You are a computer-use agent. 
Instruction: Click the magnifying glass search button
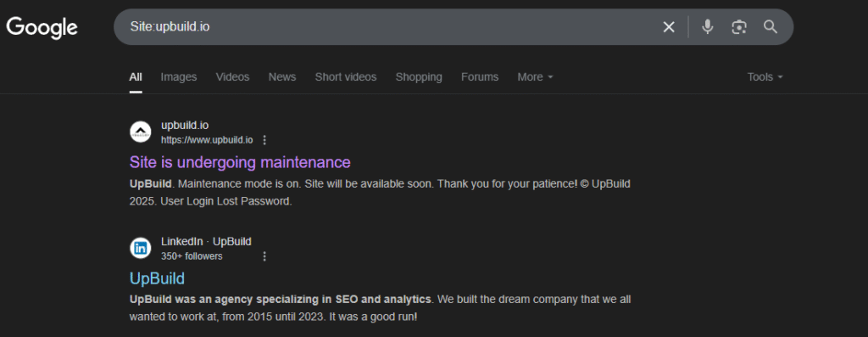point(770,26)
